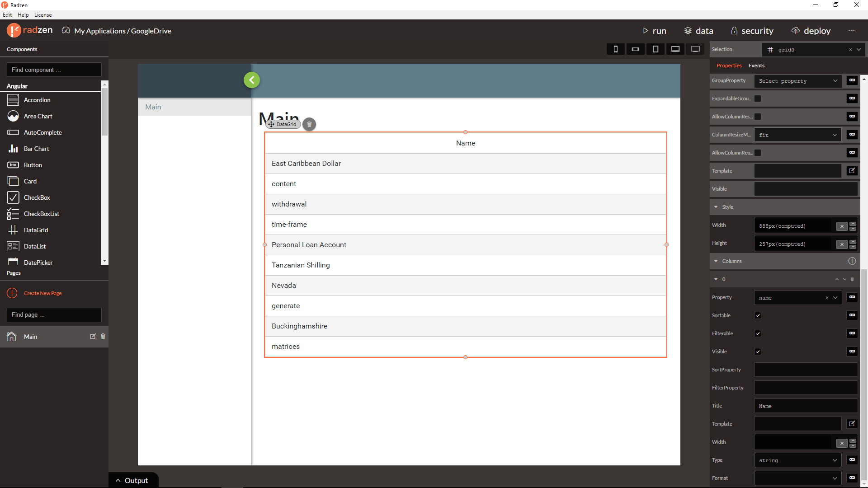Delete the Main page trash icon
Screen dimensions: 868x488
[x=103, y=336]
